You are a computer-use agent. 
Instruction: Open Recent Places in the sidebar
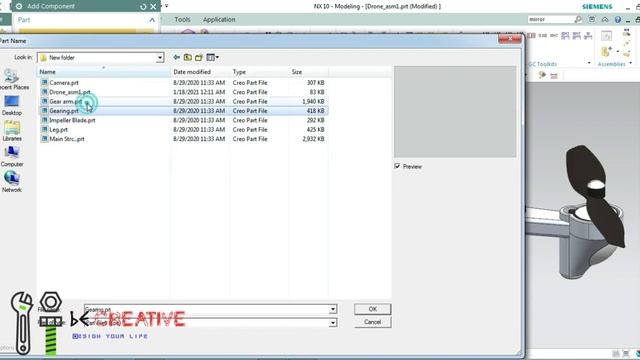(x=11, y=80)
